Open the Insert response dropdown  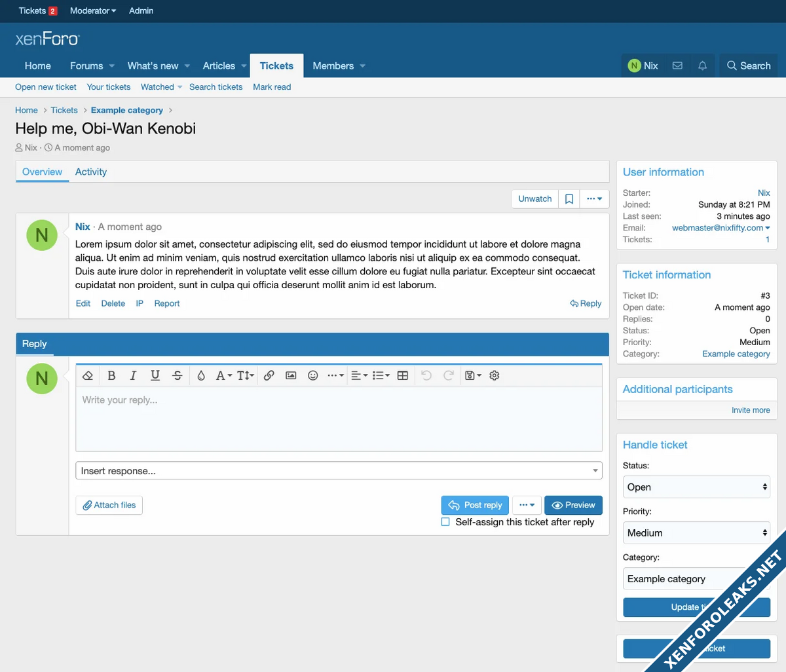pyautogui.click(x=339, y=471)
